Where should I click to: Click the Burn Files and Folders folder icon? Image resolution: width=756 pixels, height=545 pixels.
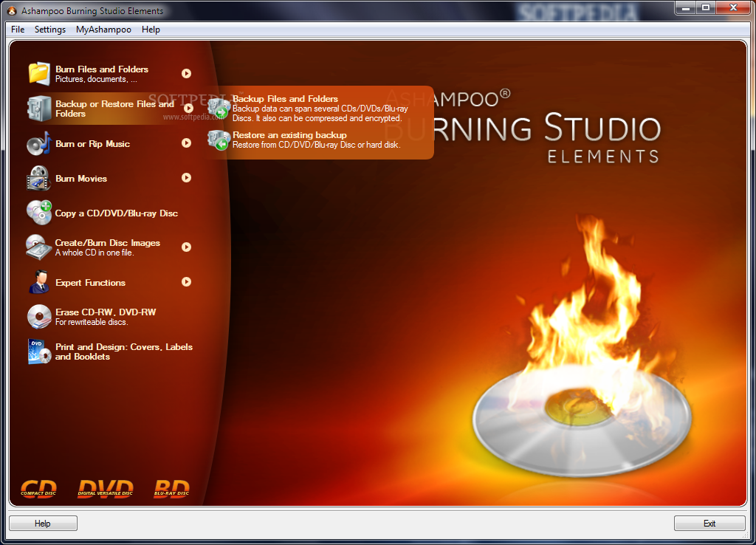point(39,74)
